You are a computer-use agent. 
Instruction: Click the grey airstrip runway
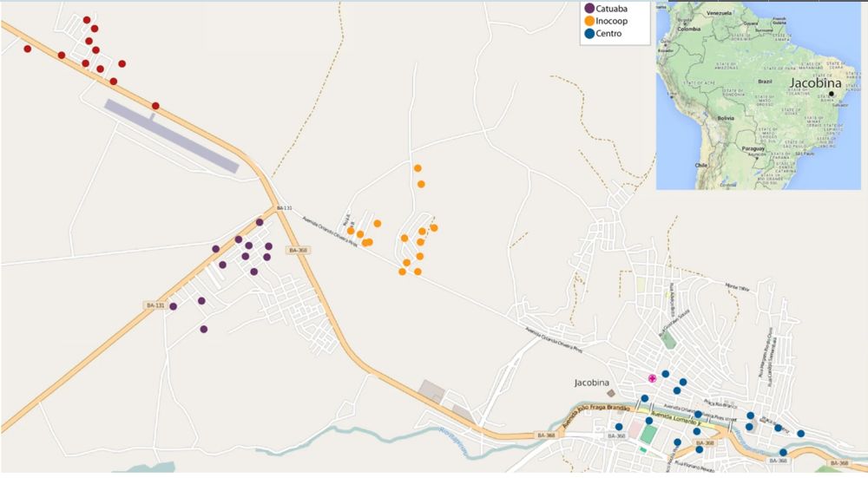pyautogui.click(x=172, y=135)
